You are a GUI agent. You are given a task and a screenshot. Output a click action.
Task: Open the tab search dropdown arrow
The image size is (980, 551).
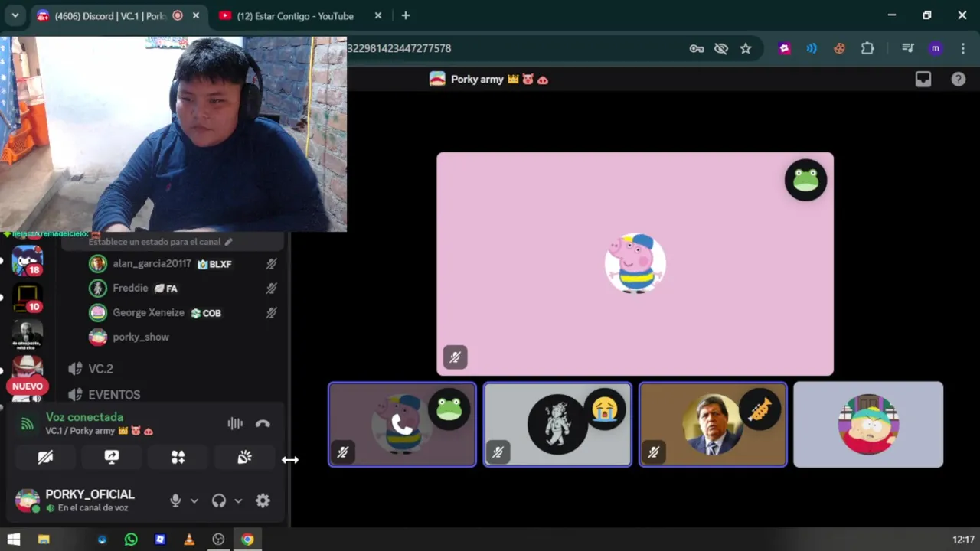tap(15, 15)
